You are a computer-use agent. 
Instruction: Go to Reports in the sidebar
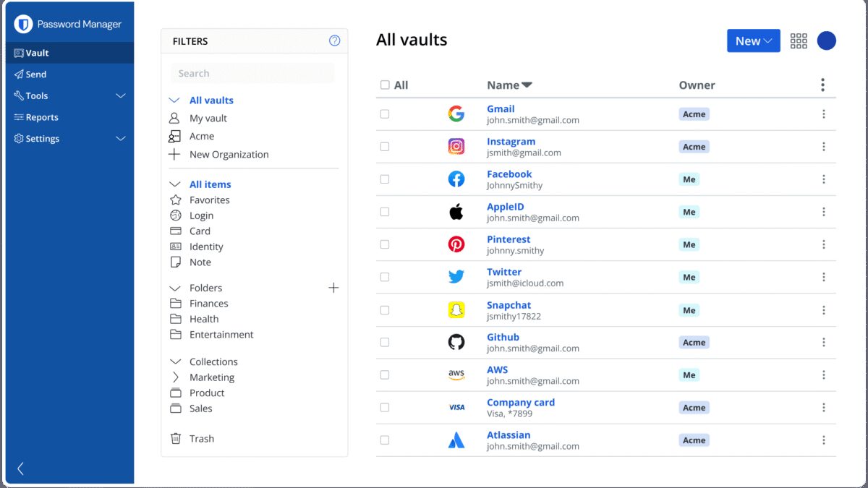pyautogui.click(x=42, y=117)
